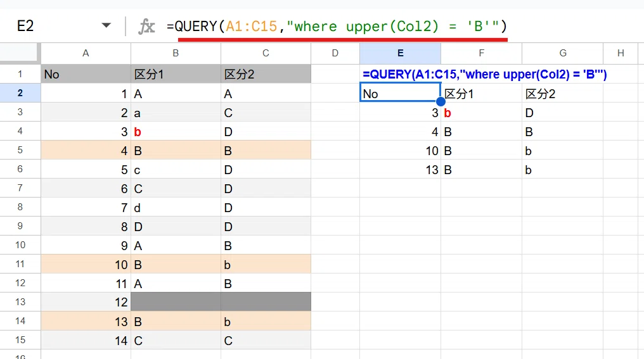The width and height of the screenshot is (644, 359).
Task: Select column B header
Action: click(176, 53)
